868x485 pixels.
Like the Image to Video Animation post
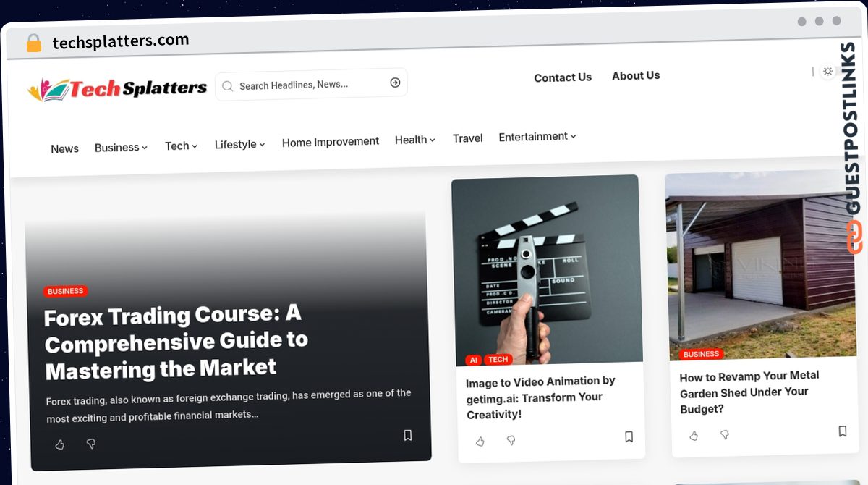[x=480, y=441]
